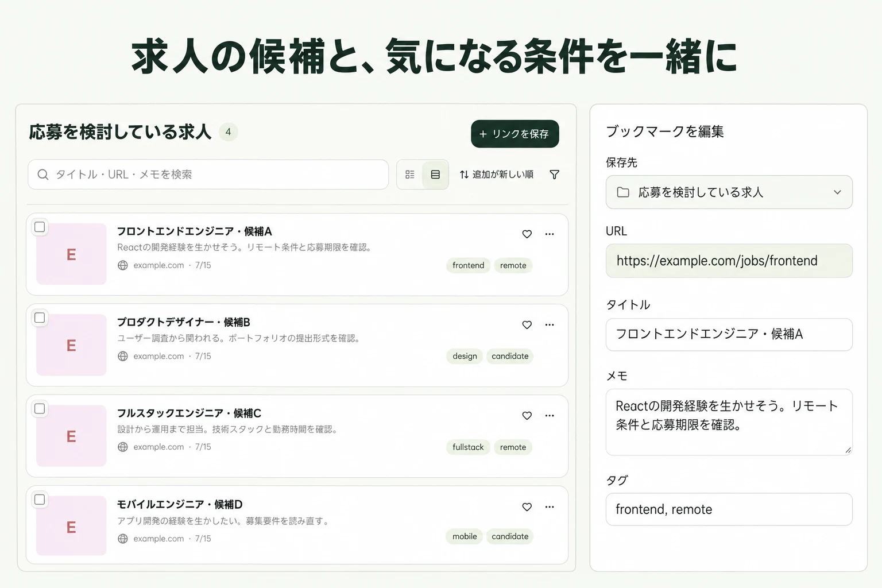Open the モバイルエンジニア・候補D title
This screenshot has width=882, height=588.
(x=180, y=504)
